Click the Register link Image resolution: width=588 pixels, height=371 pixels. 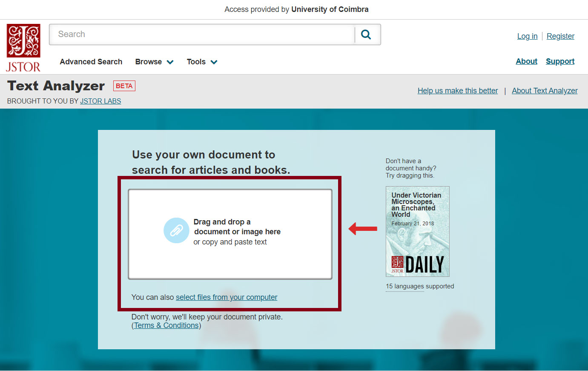[560, 36]
